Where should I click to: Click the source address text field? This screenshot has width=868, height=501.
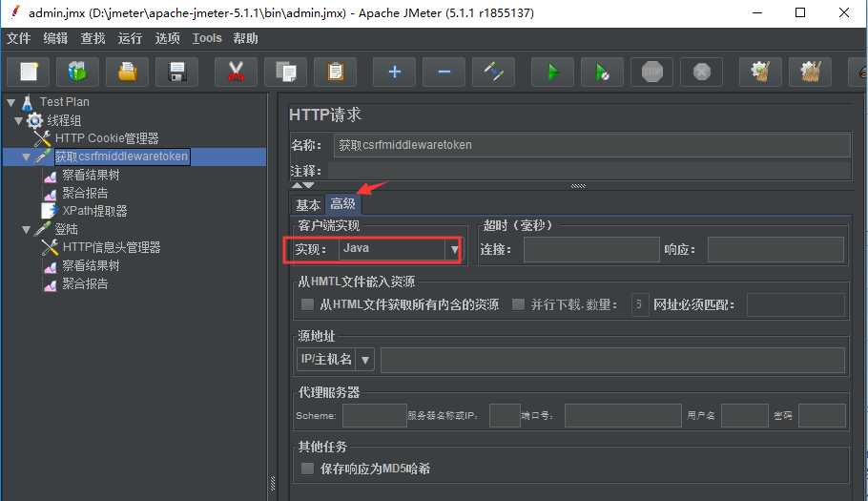pyautogui.click(x=612, y=361)
